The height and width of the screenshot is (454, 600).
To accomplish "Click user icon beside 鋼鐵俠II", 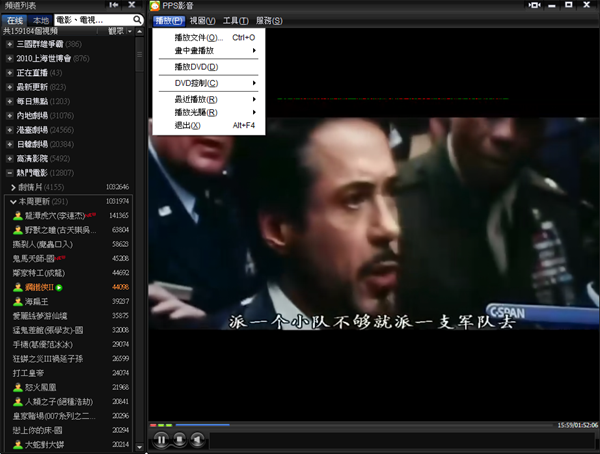I will [18, 287].
